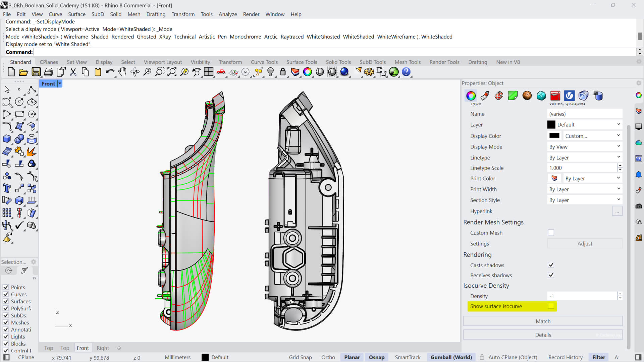
Task: Cut selection with the scissors icon
Action: (x=73, y=72)
